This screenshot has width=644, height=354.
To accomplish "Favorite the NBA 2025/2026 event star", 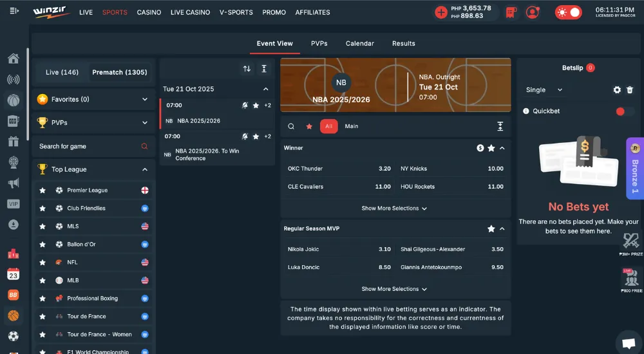I will [x=256, y=106].
